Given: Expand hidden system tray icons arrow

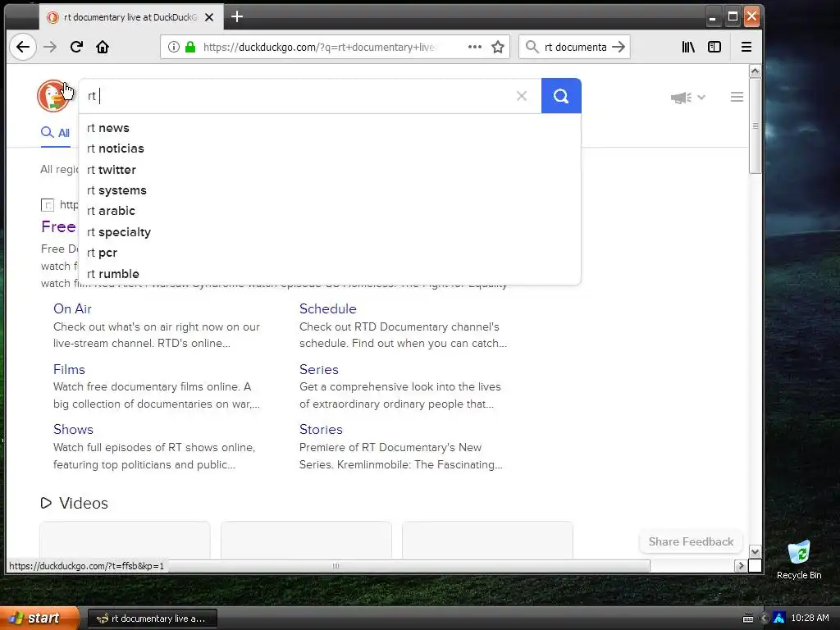Looking at the screenshot, I should coord(764,619).
